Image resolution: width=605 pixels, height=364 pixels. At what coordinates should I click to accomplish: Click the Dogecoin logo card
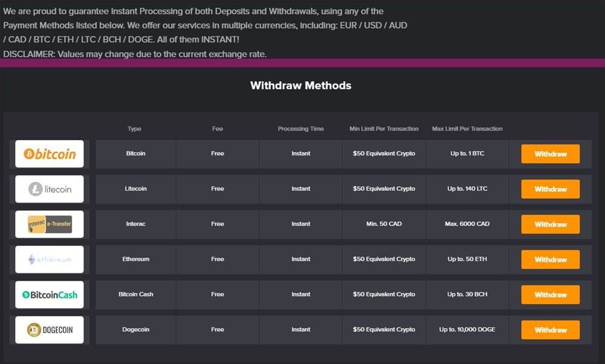50,330
